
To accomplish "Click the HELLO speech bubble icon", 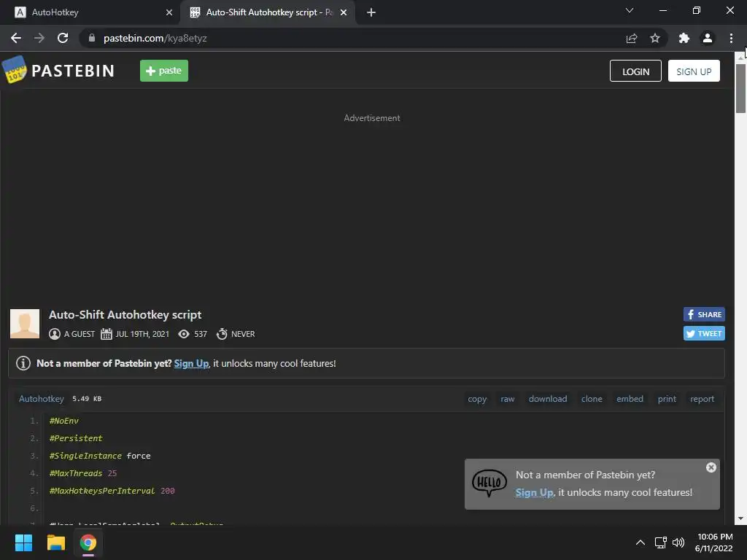I will (x=489, y=483).
